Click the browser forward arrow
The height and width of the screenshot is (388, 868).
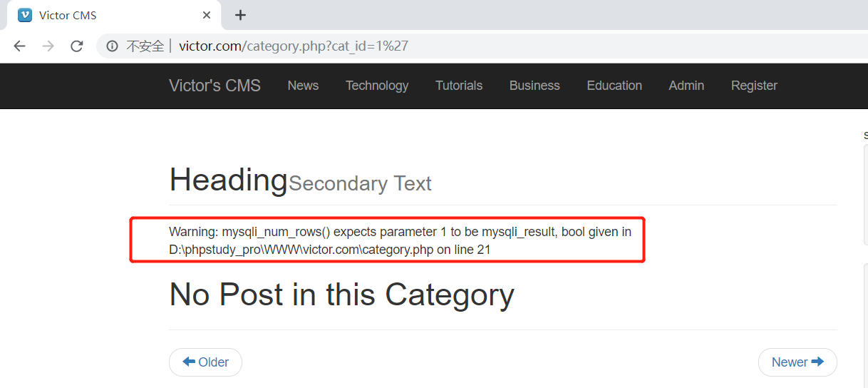(48, 46)
